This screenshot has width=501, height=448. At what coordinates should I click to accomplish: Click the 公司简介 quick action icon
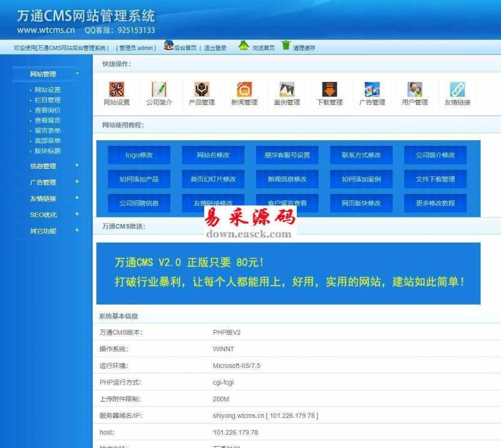pos(159,90)
